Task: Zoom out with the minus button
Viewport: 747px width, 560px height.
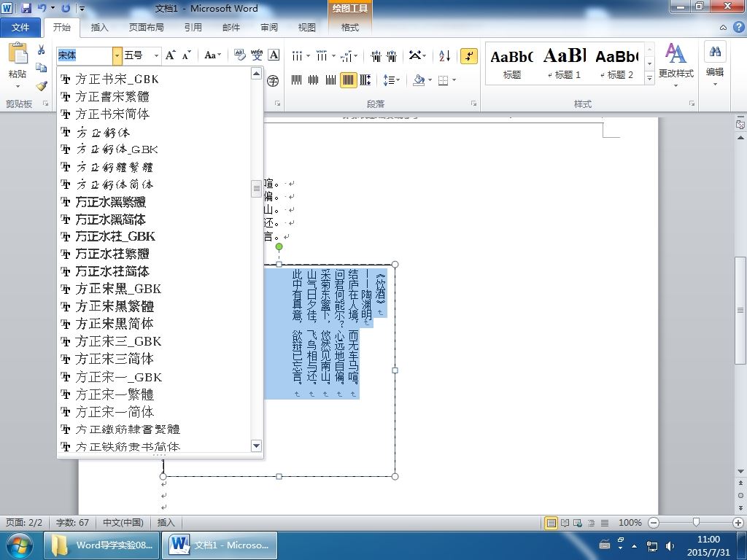Action: pos(654,523)
